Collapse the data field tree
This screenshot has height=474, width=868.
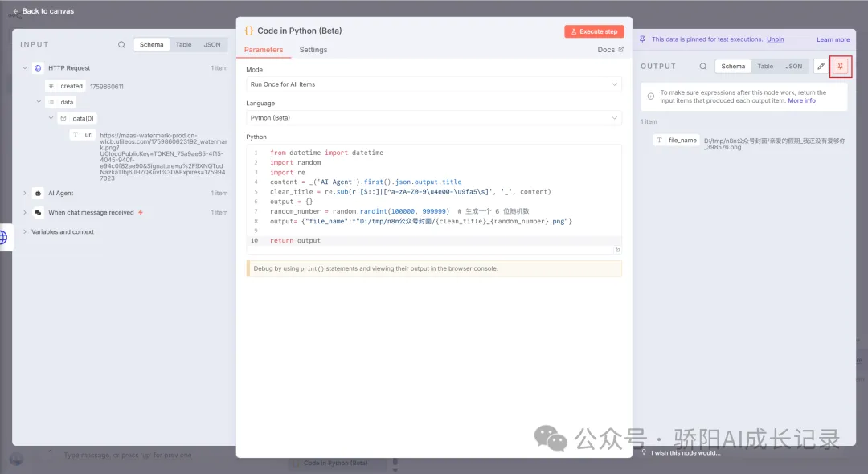pos(39,102)
